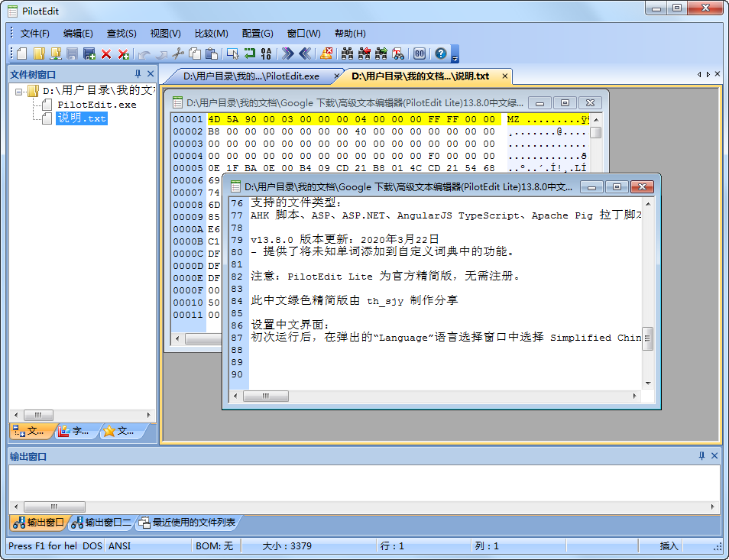Open the 查找(S) menu
The image size is (729, 560).
coord(122,34)
